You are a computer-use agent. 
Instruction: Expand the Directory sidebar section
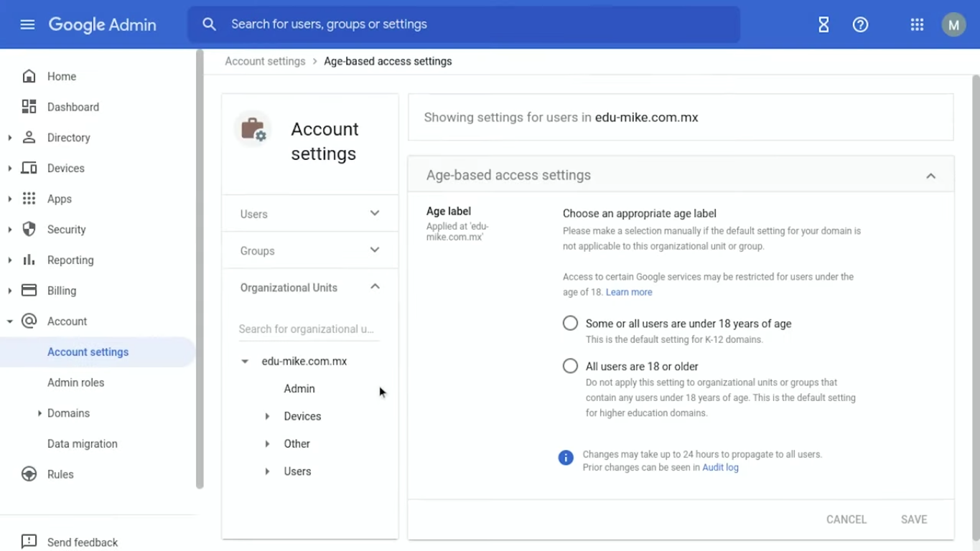(9, 138)
